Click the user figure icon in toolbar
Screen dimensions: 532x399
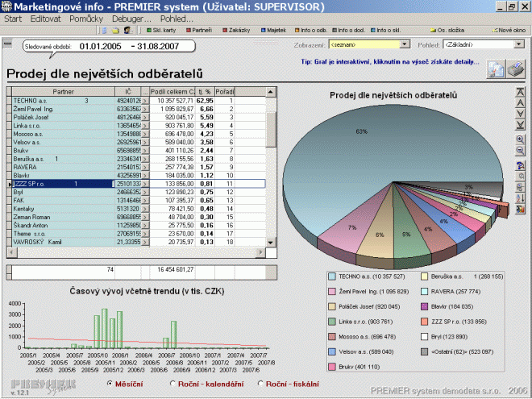(x=128, y=30)
